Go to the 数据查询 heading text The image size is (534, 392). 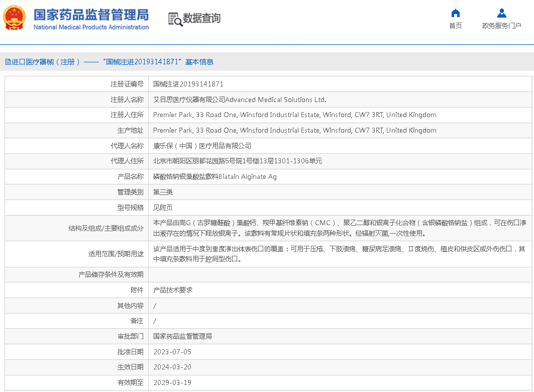[x=201, y=18]
